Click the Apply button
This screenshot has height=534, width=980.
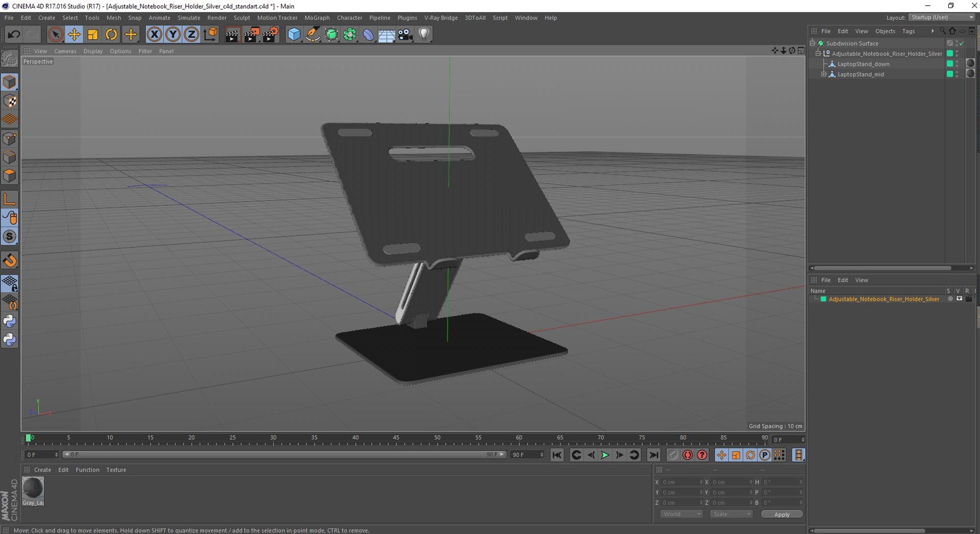pos(781,514)
